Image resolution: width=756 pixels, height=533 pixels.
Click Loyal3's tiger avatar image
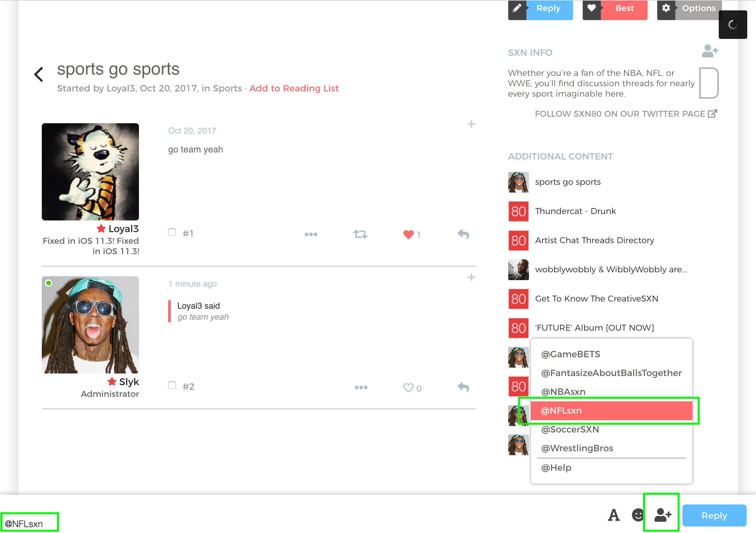(x=90, y=172)
